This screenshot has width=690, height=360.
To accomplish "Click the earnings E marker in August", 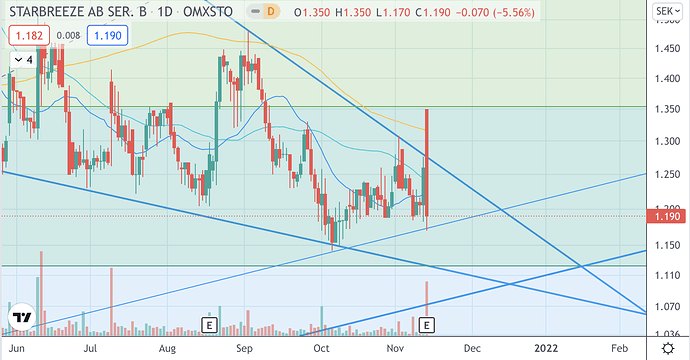I will 209,326.
